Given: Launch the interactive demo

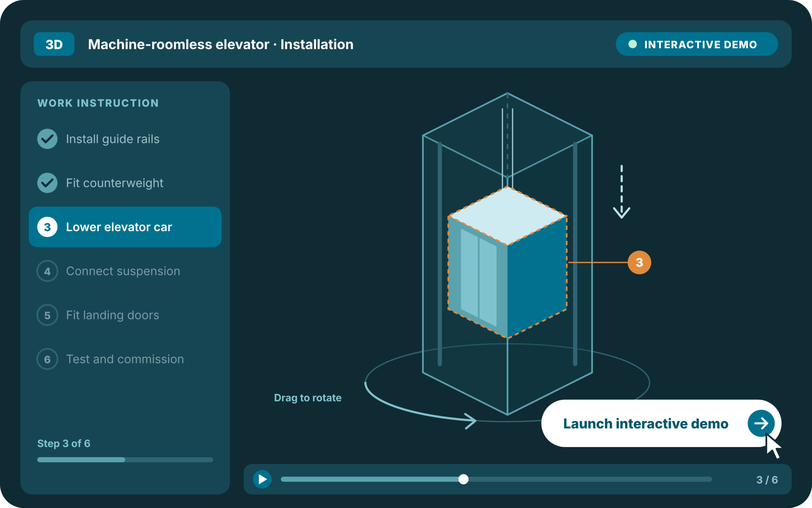Looking at the screenshot, I should click(661, 423).
